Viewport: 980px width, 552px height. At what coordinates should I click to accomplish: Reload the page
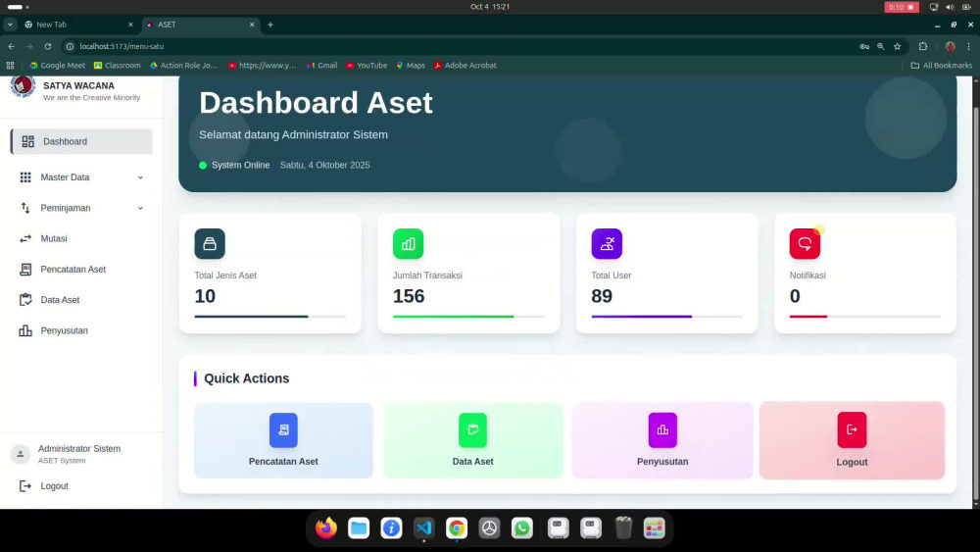(x=47, y=46)
